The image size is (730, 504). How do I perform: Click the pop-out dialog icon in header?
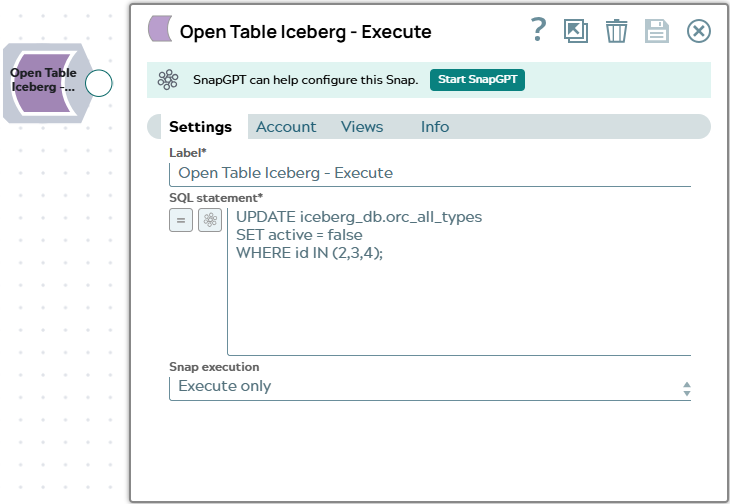(576, 31)
